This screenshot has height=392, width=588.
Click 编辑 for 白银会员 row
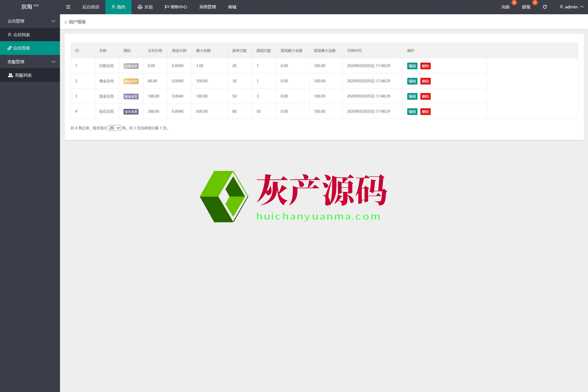coord(412,66)
